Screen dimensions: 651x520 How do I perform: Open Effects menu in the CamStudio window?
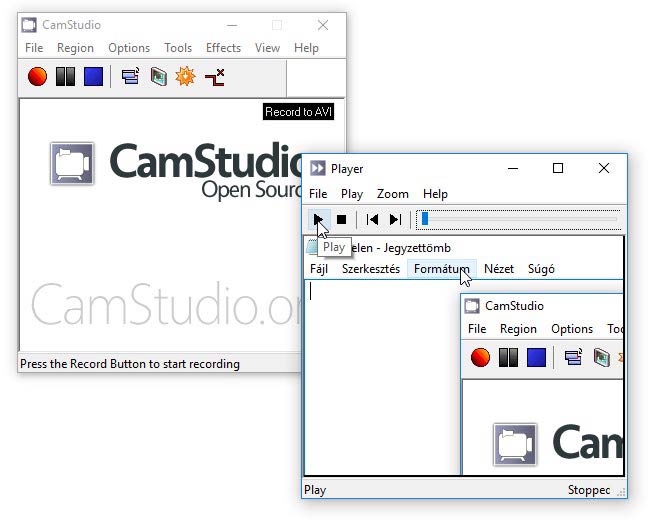tap(223, 48)
